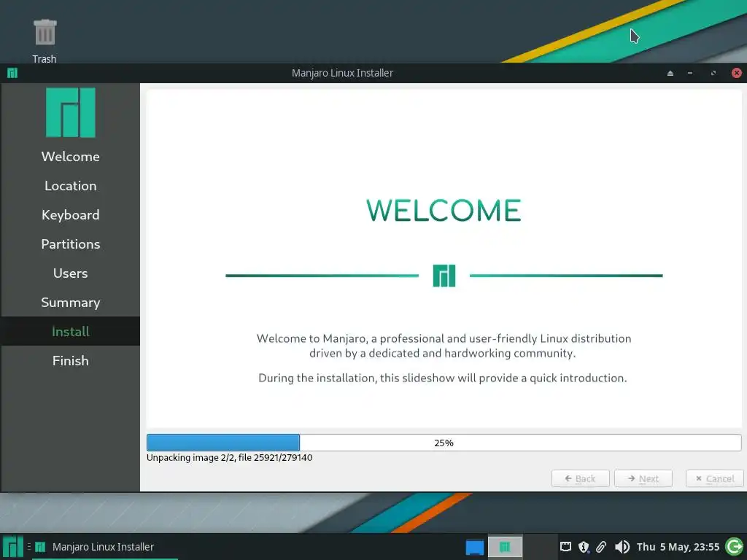Select the Users step in the sidebar
Screen dimensions: 747x560
click(71, 273)
